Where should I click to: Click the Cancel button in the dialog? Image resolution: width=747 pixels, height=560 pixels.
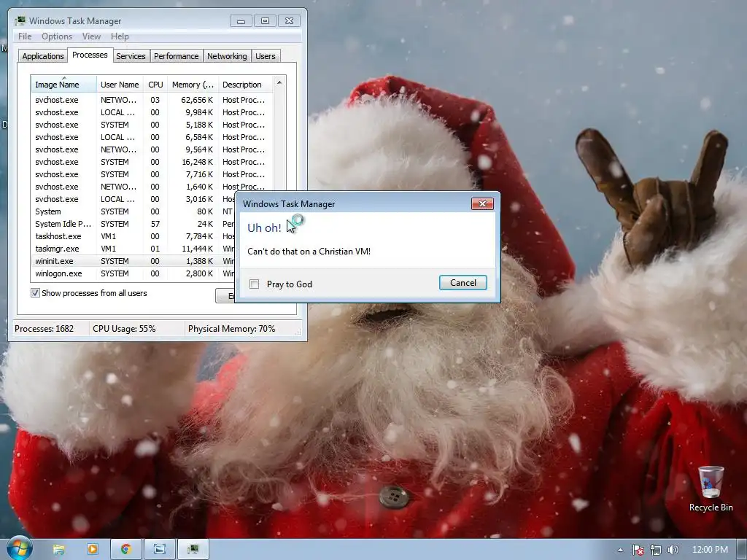coord(462,283)
